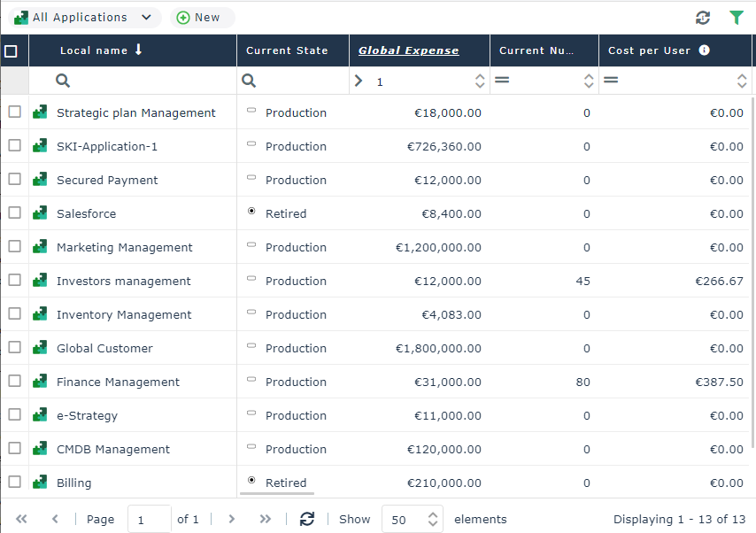The width and height of the screenshot is (756, 533).
Task: Open the Marketing Management application link
Action: point(124,247)
